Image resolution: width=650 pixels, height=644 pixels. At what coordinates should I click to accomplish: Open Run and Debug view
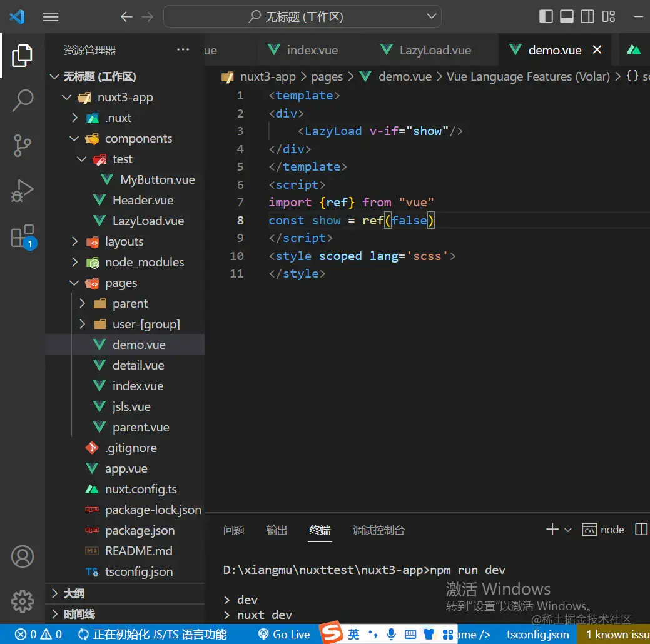(x=22, y=191)
